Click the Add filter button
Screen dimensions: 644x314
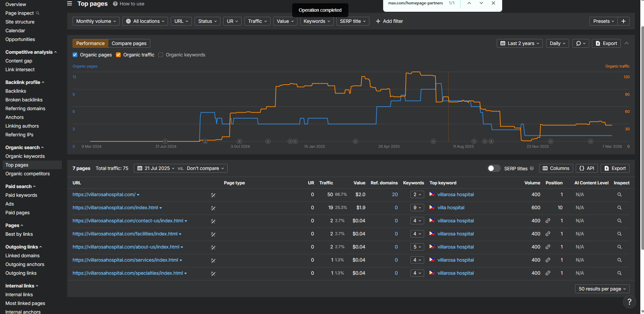click(x=389, y=21)
